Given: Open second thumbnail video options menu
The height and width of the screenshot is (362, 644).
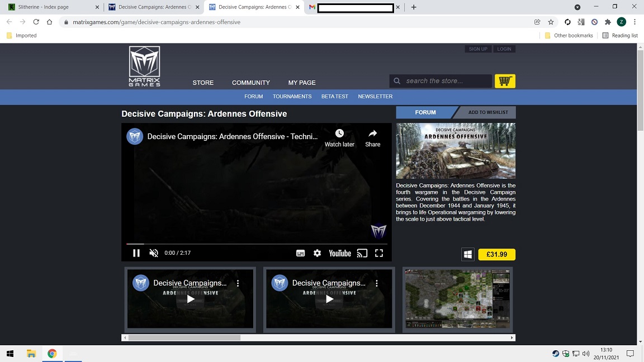Looking at the screenshot, I should (377, 283).
